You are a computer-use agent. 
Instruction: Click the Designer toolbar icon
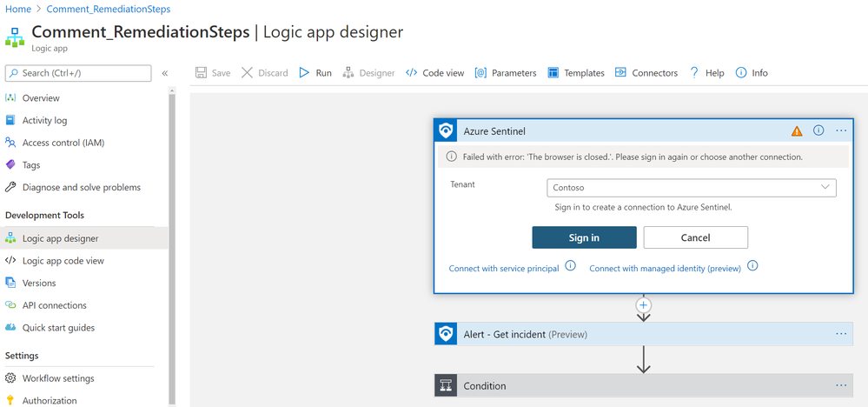[x=348, y=72]
